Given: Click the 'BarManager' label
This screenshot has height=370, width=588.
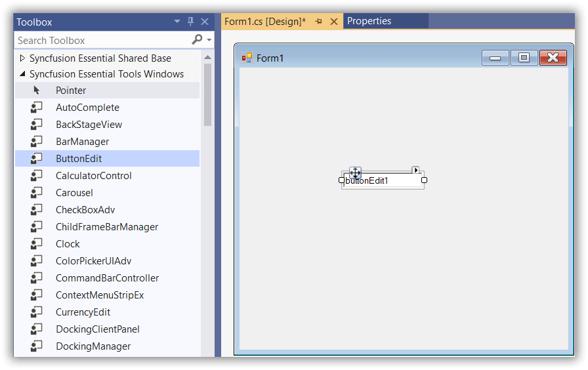Looking at the screenshot, I should [x=82, y=142].
